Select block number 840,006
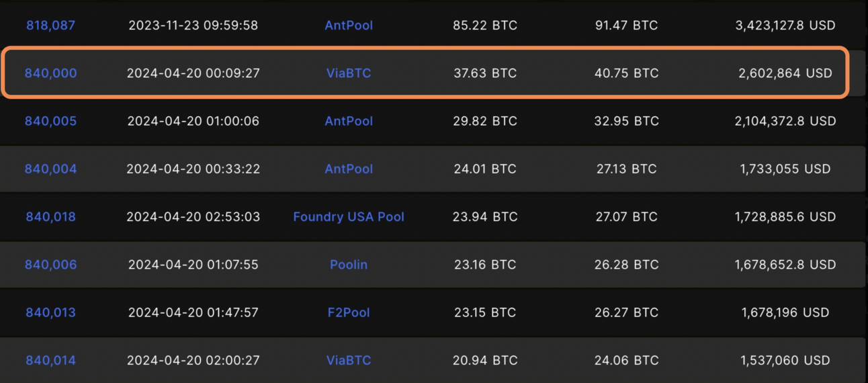This screenshot has height=383, width=868. [x=50, y=265]
